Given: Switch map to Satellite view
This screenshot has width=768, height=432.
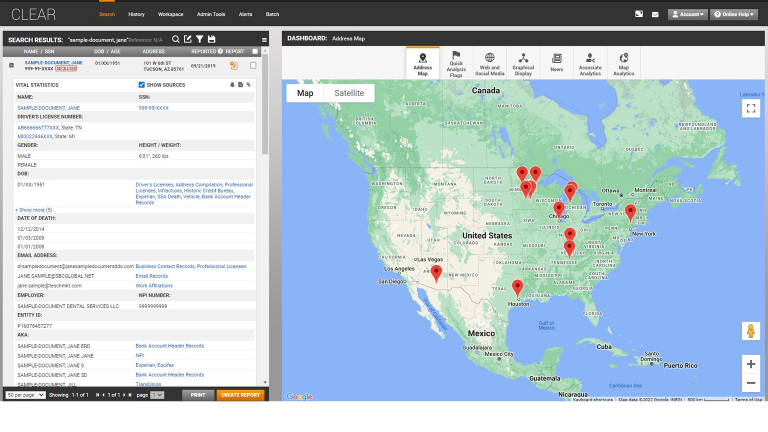Looking at the screenshot, I should coord(349,93).
